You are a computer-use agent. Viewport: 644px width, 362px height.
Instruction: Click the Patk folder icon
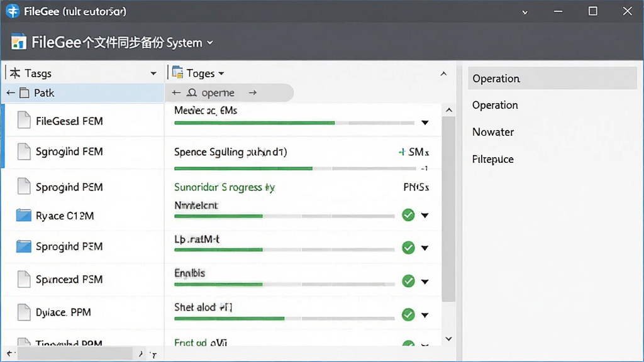click(25, 93)
